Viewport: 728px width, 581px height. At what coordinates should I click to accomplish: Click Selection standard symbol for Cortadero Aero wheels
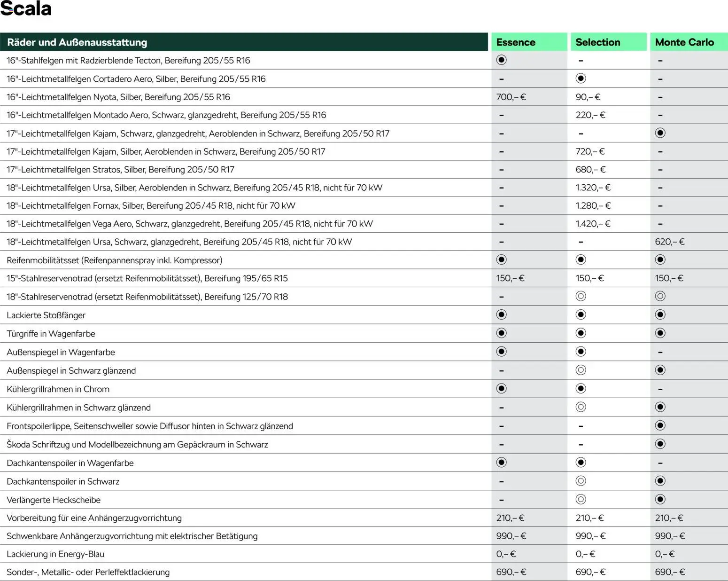click(x=581, y=78)
